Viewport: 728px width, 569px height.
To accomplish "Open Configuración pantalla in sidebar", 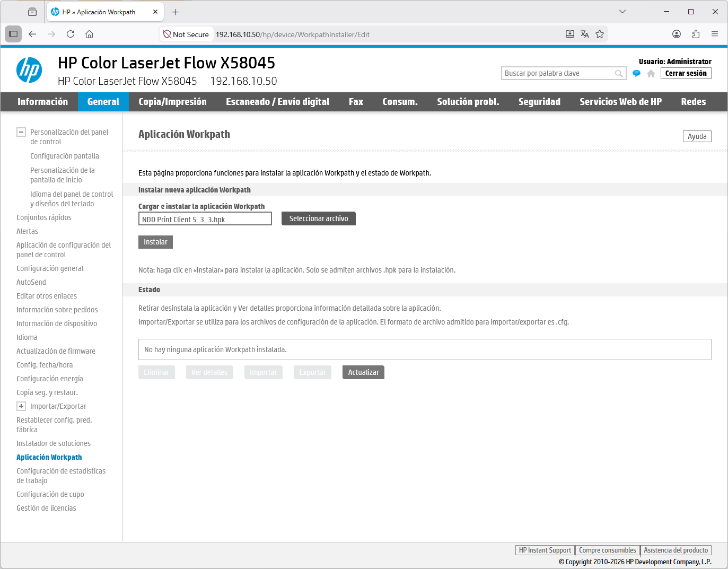I will [x=65, y=156].
